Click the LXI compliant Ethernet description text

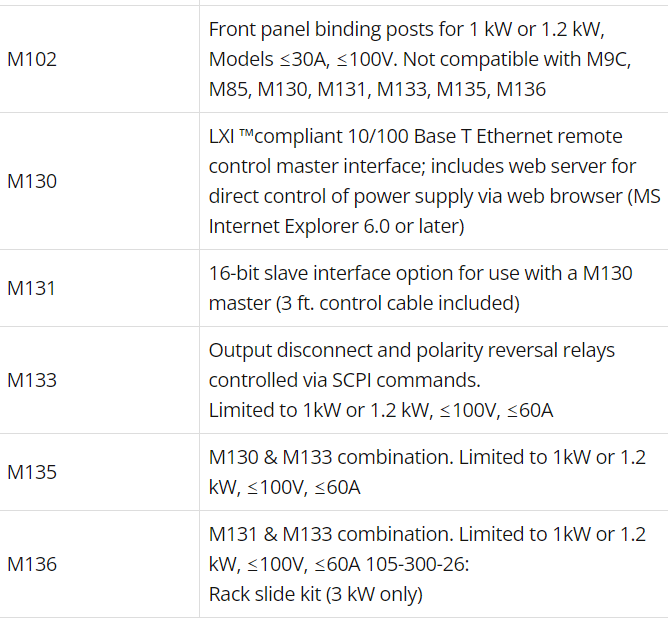[x=435, y=181]
